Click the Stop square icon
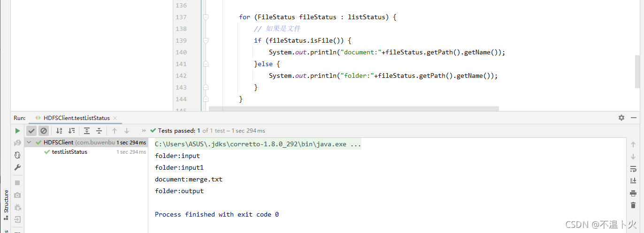 tap(17, 183)
